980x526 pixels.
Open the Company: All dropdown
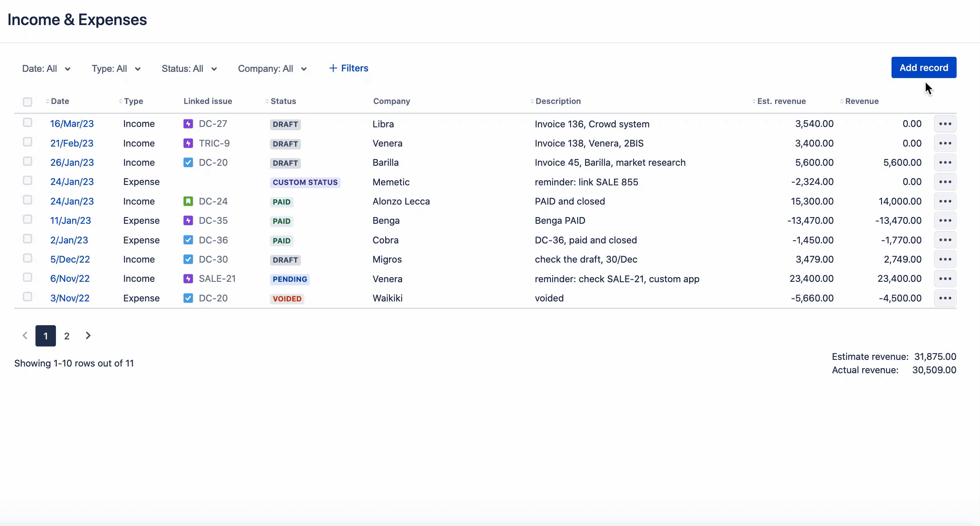click(272, 68)
